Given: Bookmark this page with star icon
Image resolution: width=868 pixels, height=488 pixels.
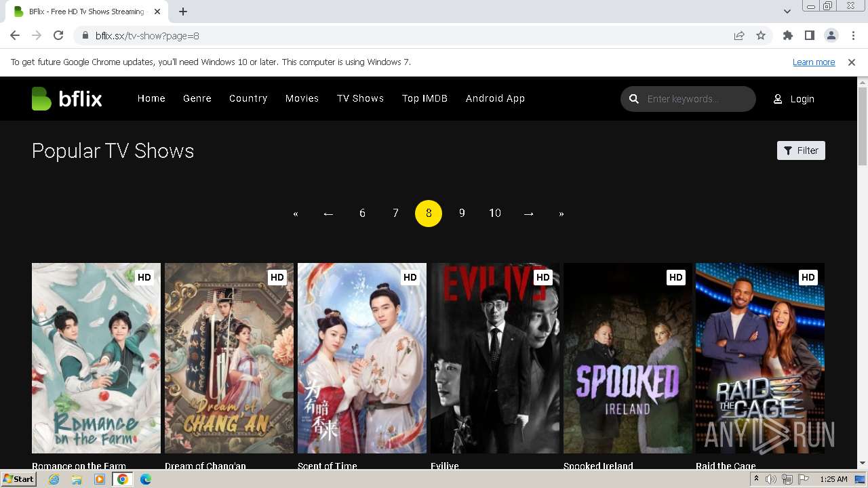Looking at the screenshot, I should tap(761, 35).
